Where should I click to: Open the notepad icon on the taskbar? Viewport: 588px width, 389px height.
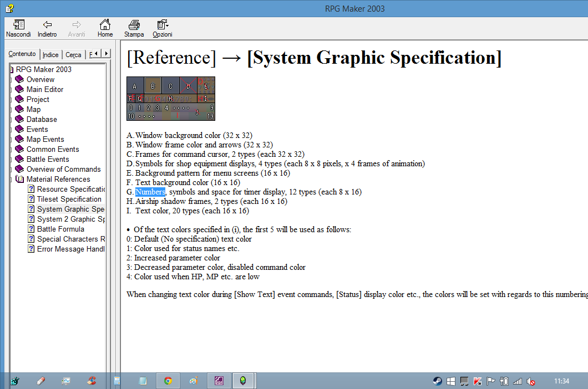click(x=143, y=381)
